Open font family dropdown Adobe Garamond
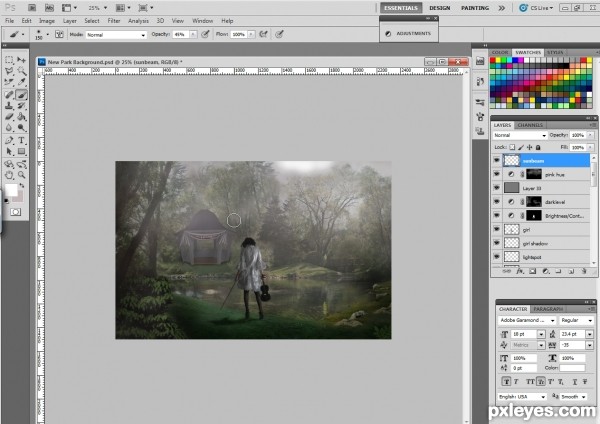The image size is (600, 424). (x=528, y=320)
